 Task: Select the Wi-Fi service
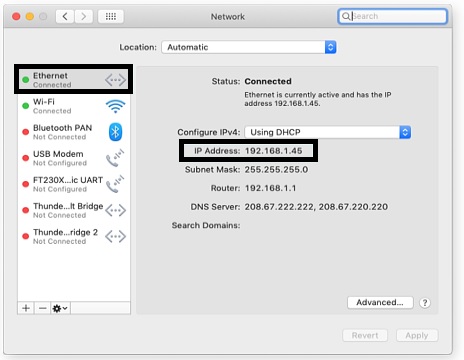[73, 106]
